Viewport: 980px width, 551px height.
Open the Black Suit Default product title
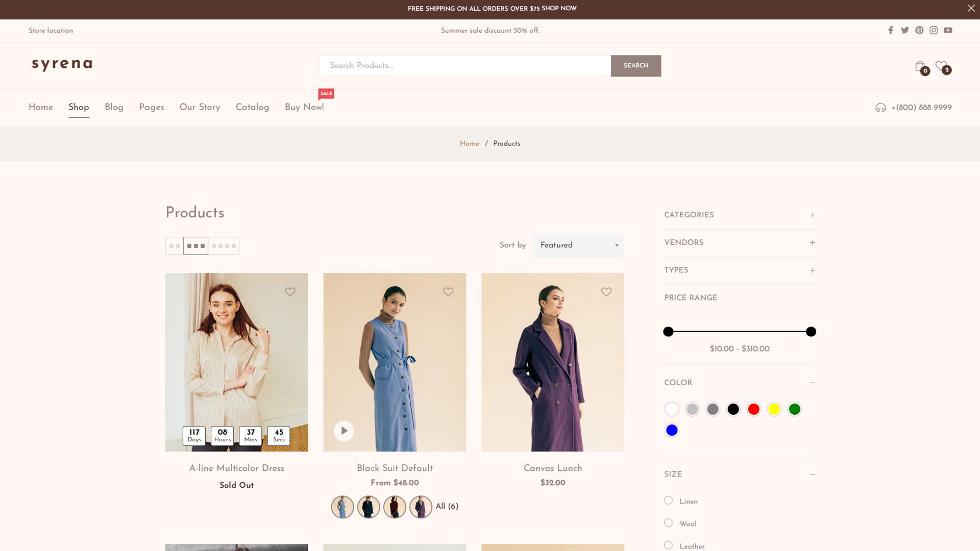[395, 468]
